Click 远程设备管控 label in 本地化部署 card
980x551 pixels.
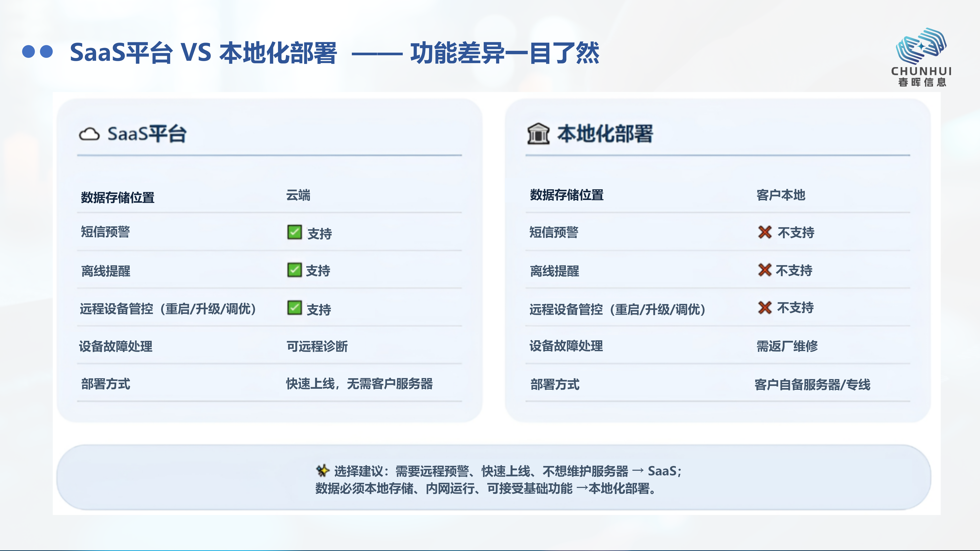coord(617,310)
